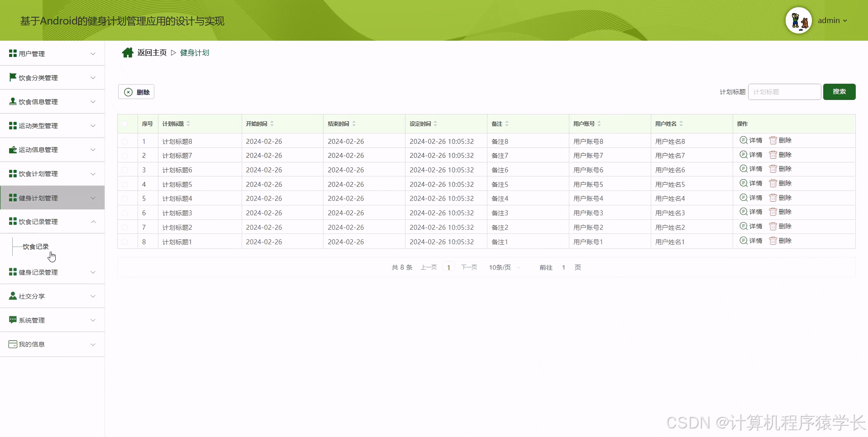Expand the 健身记录管理 chevron
The height and width of the screenshot is (437, 868).
tap(93, 272)
